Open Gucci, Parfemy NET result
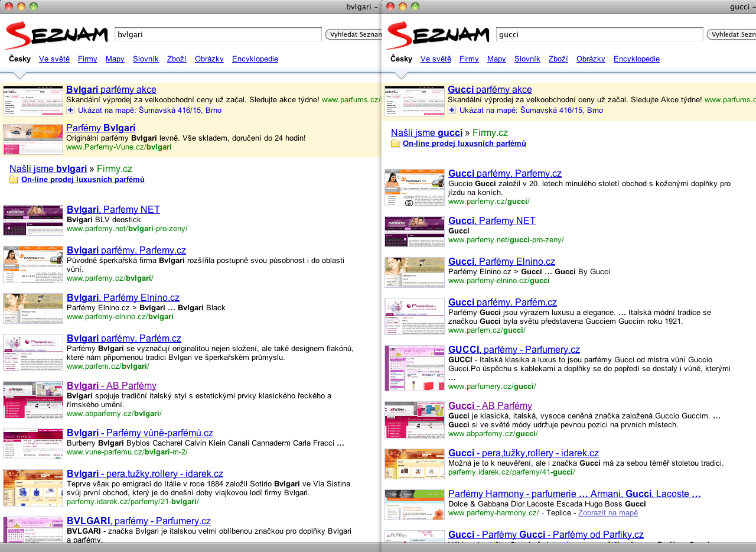This screenshot has height=552, width=756. 492,220
